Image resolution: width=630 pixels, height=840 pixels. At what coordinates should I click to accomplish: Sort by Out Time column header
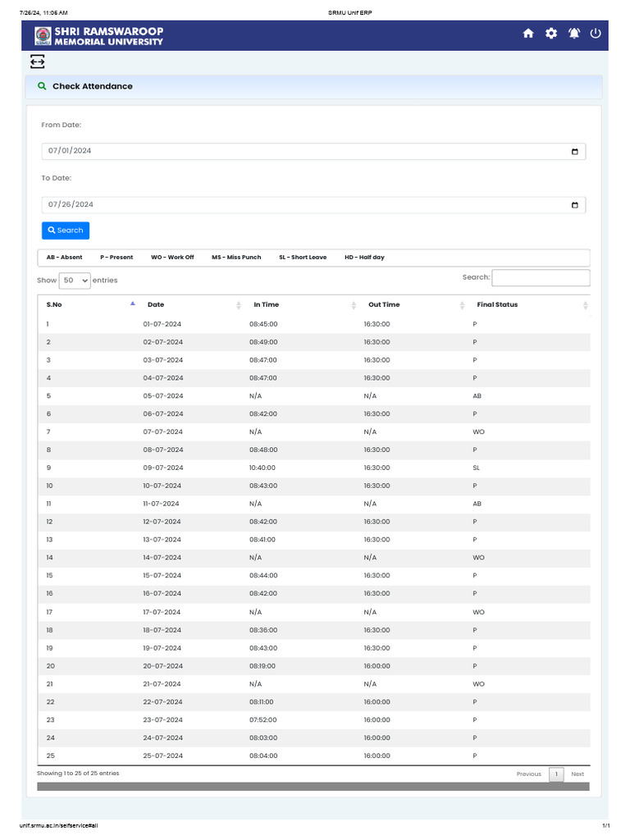pyautogui.click(x=384, y=304)
